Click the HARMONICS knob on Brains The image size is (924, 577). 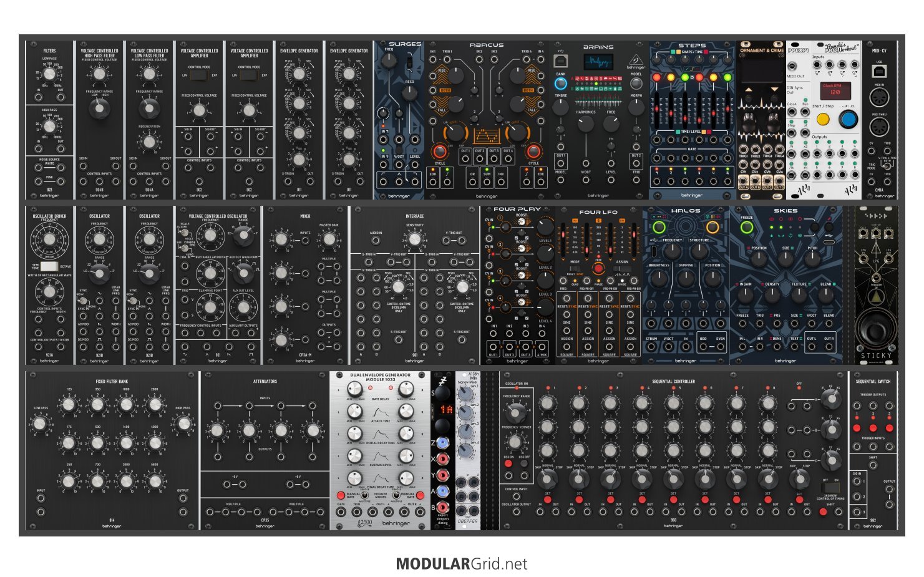pos(586,124)
